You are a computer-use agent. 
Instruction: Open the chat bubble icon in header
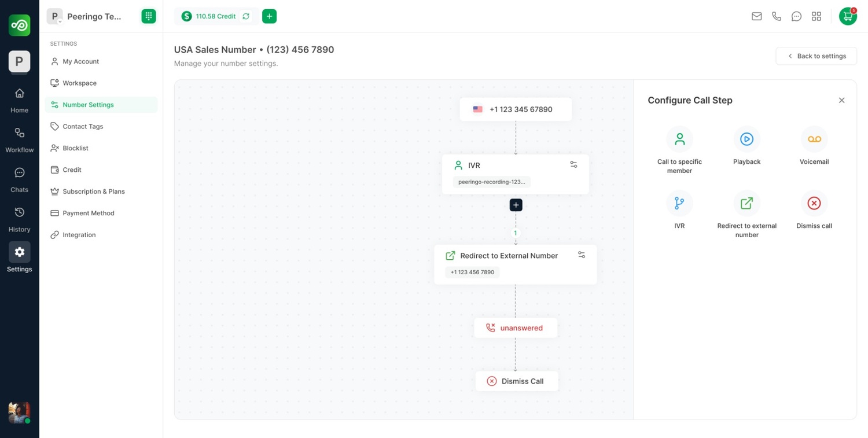[796, 16]
